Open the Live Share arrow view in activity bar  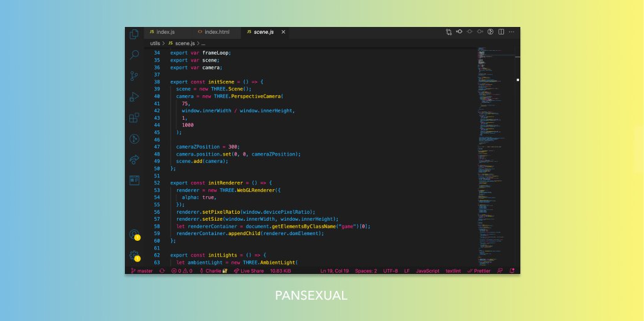tap(134, 159)
